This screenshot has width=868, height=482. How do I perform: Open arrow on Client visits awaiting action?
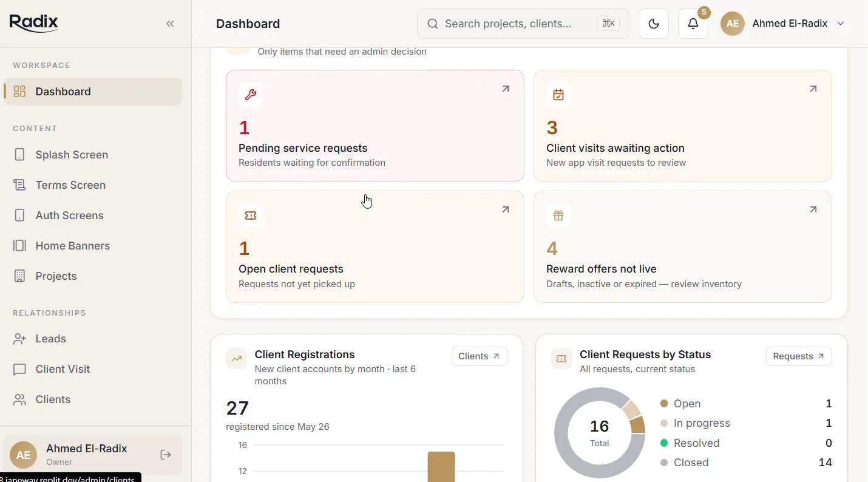pos(813,89)
